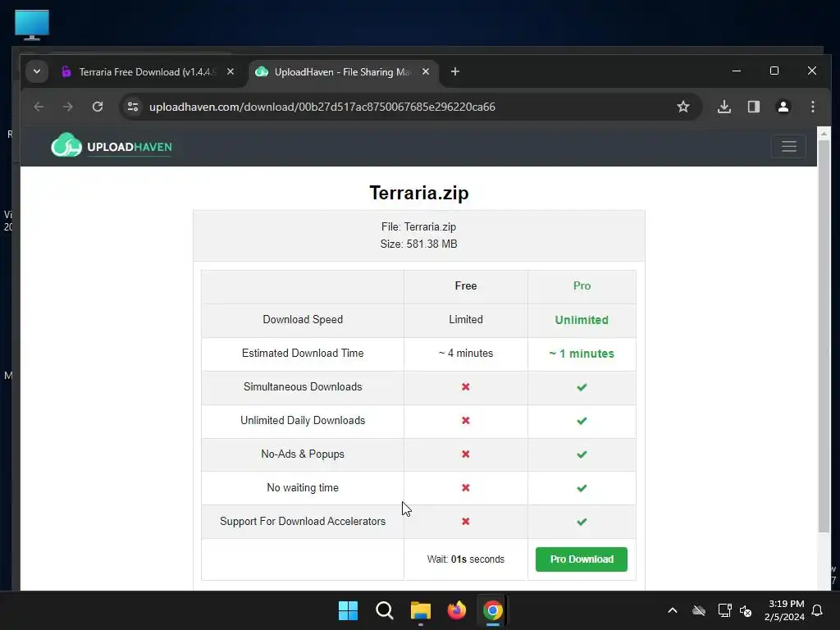Reload the current page
Screen dimensions: 840x630
pyautogui.click(x=97, y=107)
